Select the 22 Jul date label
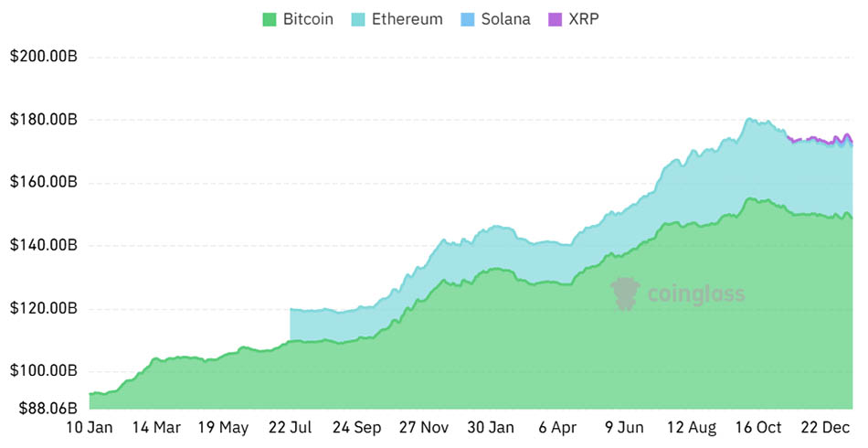Screen dimensions: 868x448 (x=291, y=427)
